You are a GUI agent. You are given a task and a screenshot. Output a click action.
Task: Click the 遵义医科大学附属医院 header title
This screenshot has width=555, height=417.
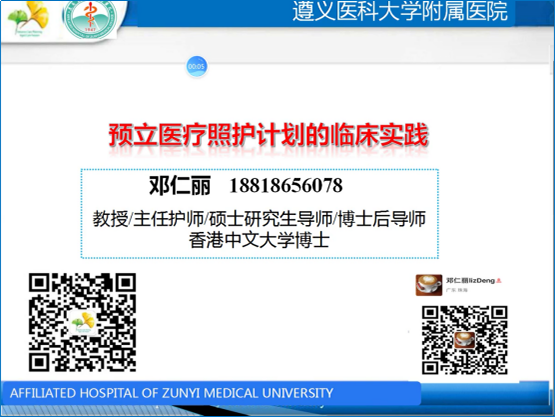click(400, 11)
